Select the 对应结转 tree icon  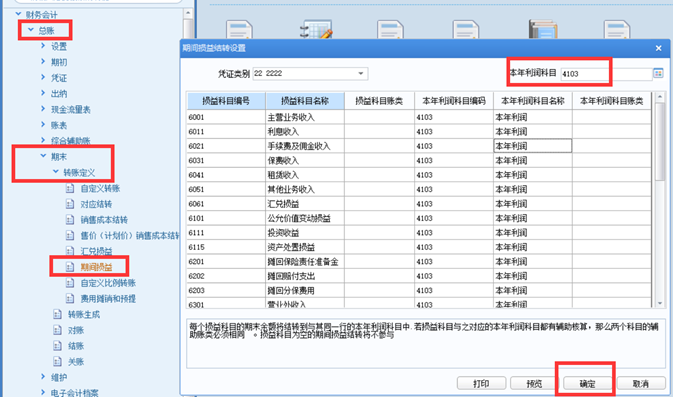pos(70,204)
